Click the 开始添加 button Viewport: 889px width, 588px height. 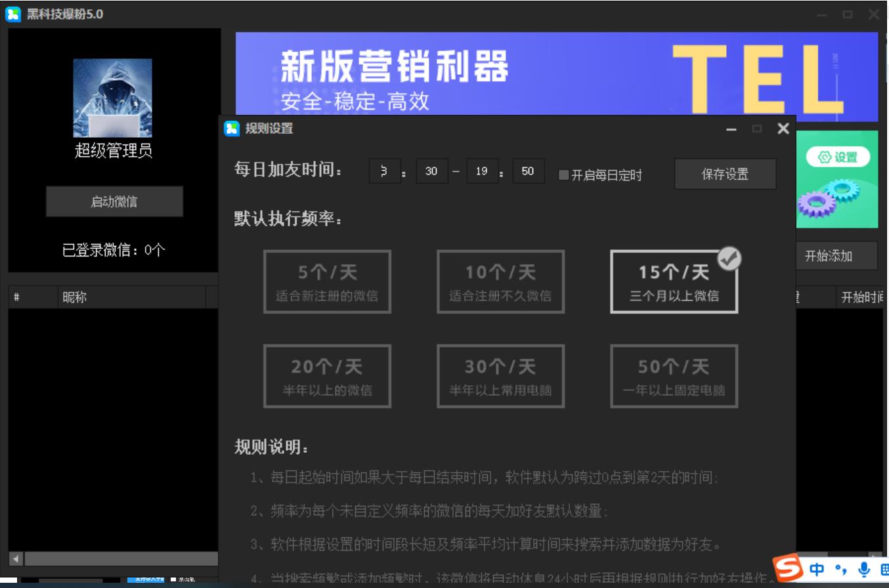coord(836,256)
